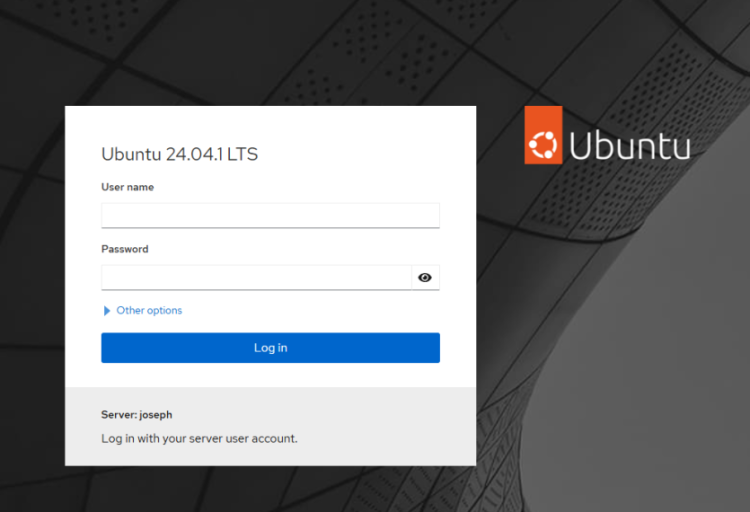This screenshot has width=750, height=512.
Task: Click the orange Ubuntu logo icon
Action: [543, 136]
